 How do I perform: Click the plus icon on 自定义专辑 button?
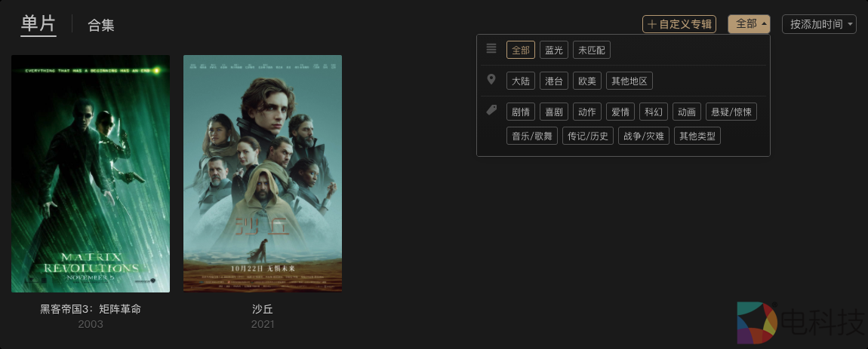point(652,24)
